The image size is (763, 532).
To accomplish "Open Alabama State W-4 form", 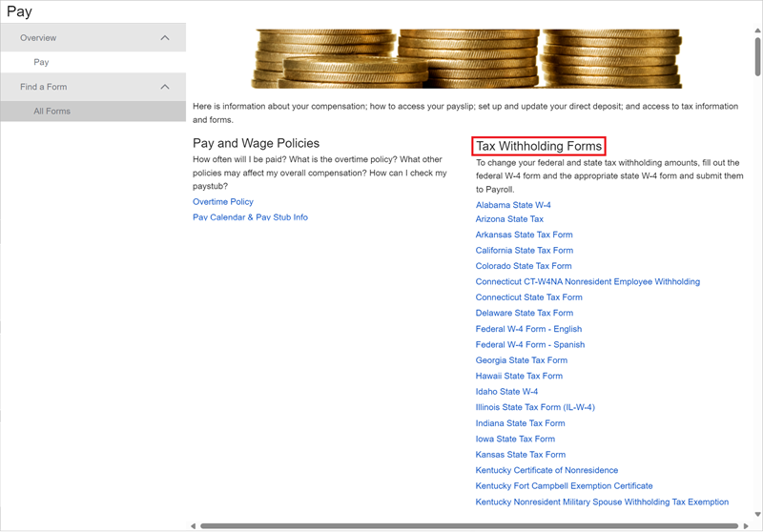I will click(x=513, y=205).
